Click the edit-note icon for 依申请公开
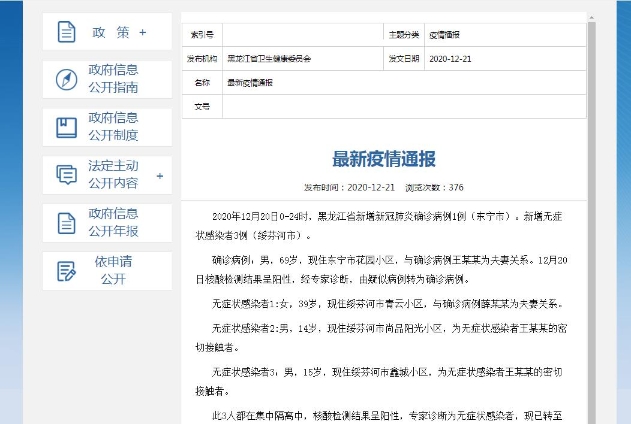This screenshot has width=631, height=424. [x=66, y=271]
